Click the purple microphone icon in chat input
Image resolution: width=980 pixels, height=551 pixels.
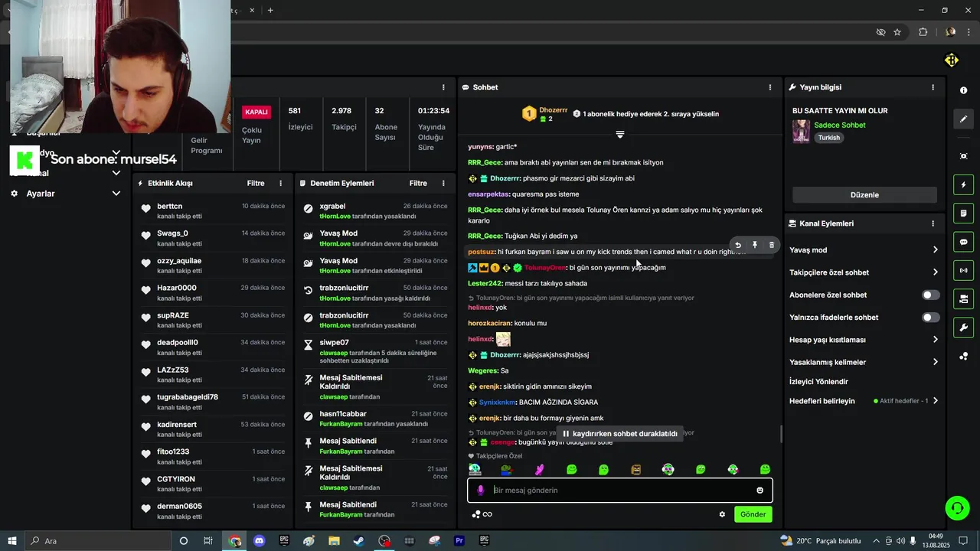481,491
